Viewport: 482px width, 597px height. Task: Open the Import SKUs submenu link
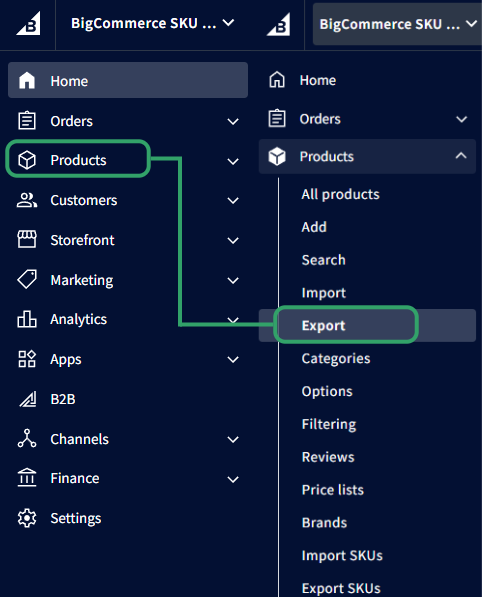(x=342, y=555)
